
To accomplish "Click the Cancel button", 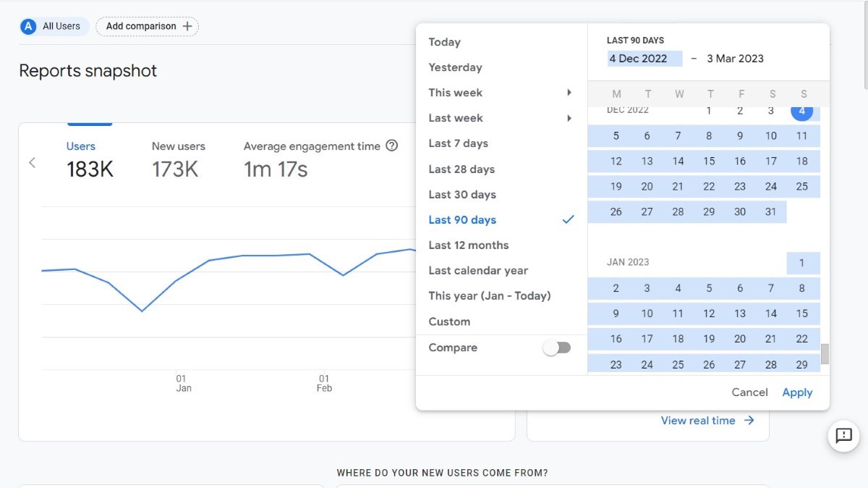I will coord(749,392).
